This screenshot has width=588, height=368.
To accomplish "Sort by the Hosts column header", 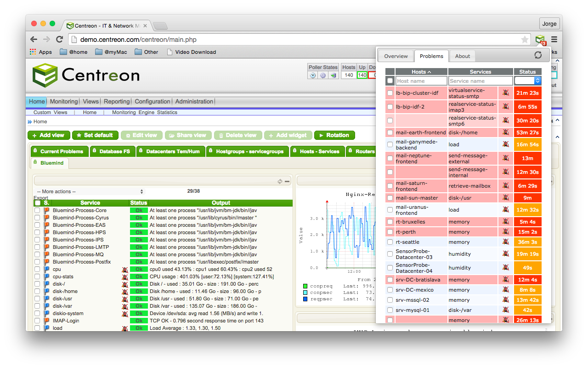I will (421, 72).
